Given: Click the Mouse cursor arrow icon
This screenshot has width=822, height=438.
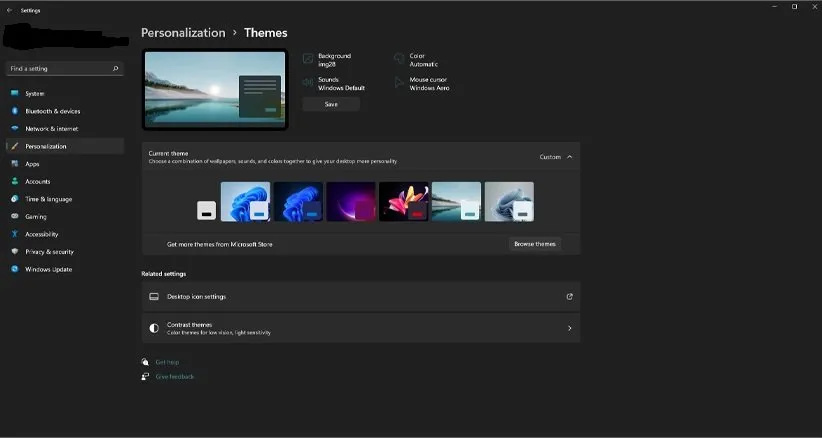Looking at the screenshot, I should click(x=400, y=83).
